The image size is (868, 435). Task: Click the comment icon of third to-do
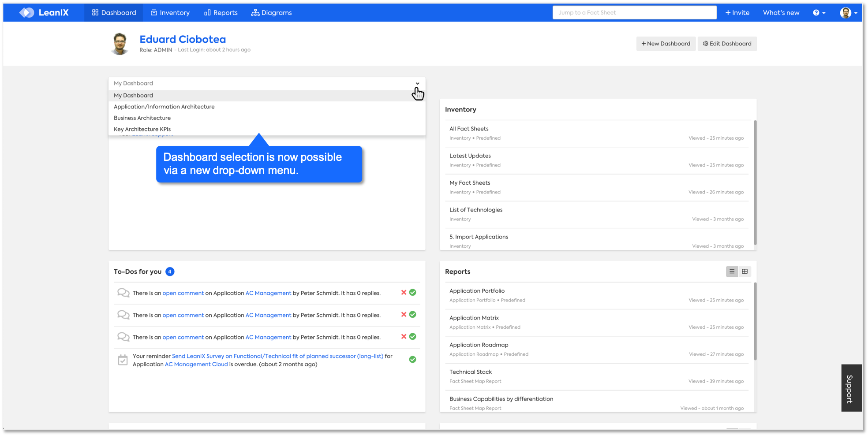click(123, 337)
